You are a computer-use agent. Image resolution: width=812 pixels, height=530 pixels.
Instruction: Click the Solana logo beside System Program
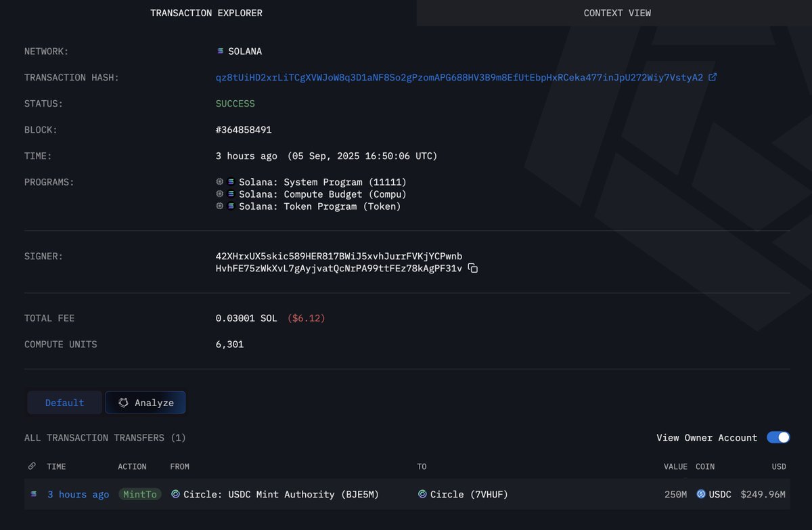(231, 182)
